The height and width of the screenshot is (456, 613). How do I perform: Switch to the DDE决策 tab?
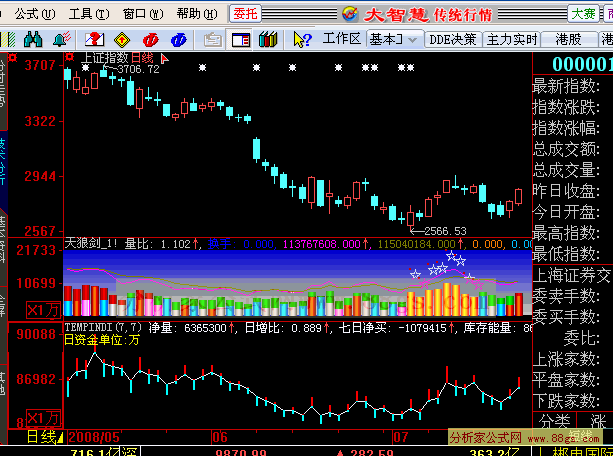(x=453, y=39)
